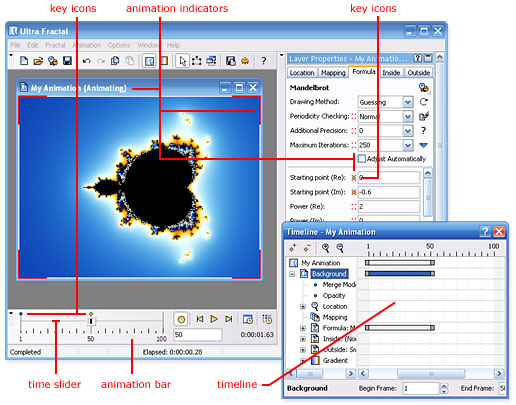Open the File menu

coord(15,45)
